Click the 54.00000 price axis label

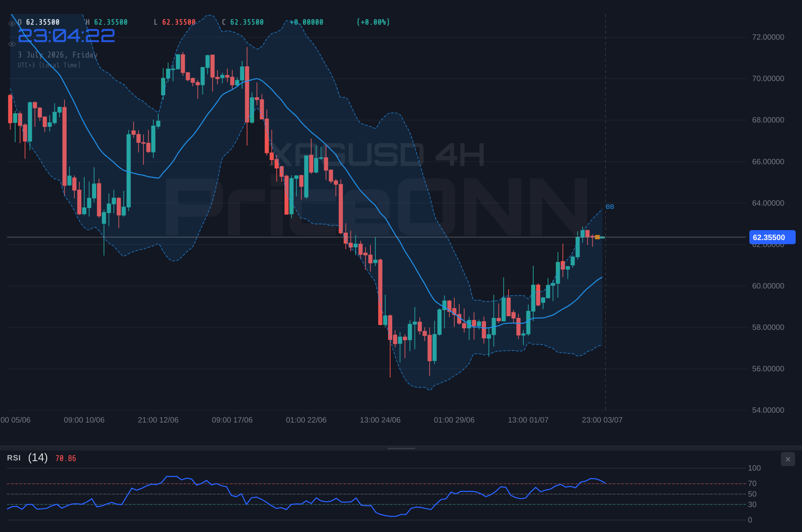768,410
